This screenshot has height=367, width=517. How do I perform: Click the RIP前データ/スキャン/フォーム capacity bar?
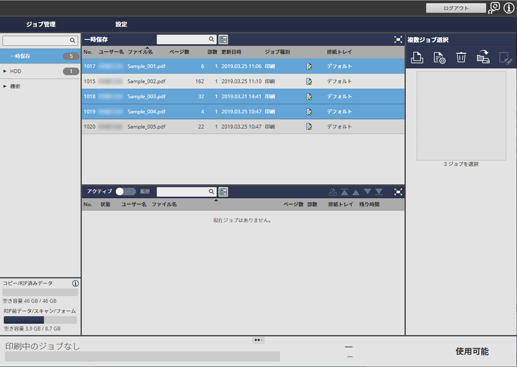[40, 320]
